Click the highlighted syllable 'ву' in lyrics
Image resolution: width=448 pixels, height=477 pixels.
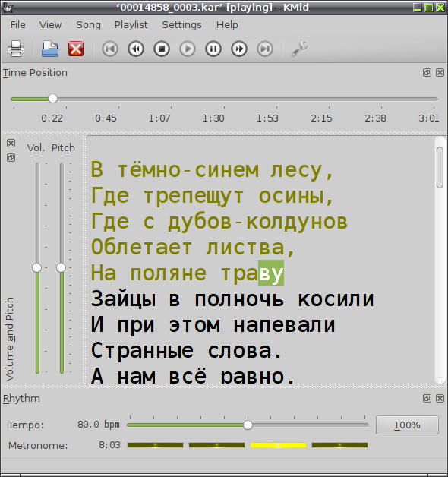[x=271, y=273]
